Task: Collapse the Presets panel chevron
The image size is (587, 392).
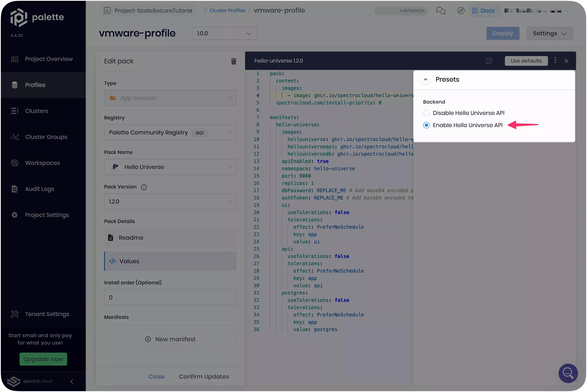Action: click(425, 79)
